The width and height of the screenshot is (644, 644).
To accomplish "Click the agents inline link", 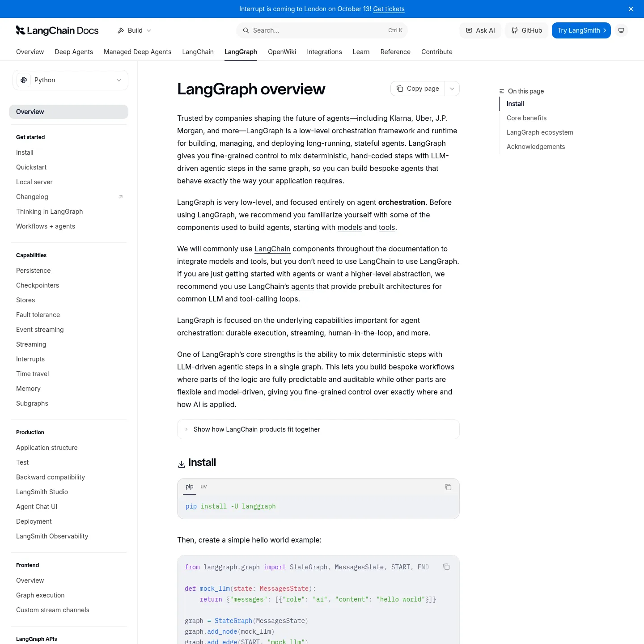I will click(x=302, y=286).
